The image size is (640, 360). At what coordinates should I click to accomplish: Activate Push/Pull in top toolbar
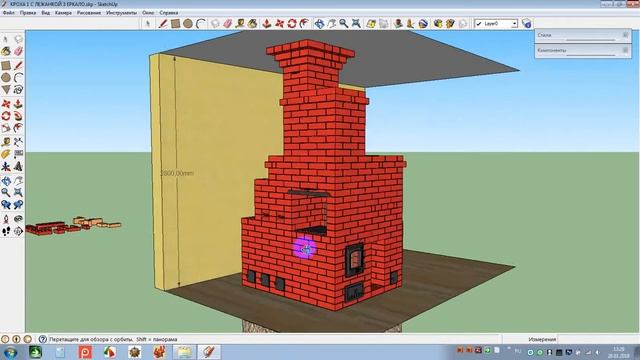pyautogui.click(x=267, y=24)
